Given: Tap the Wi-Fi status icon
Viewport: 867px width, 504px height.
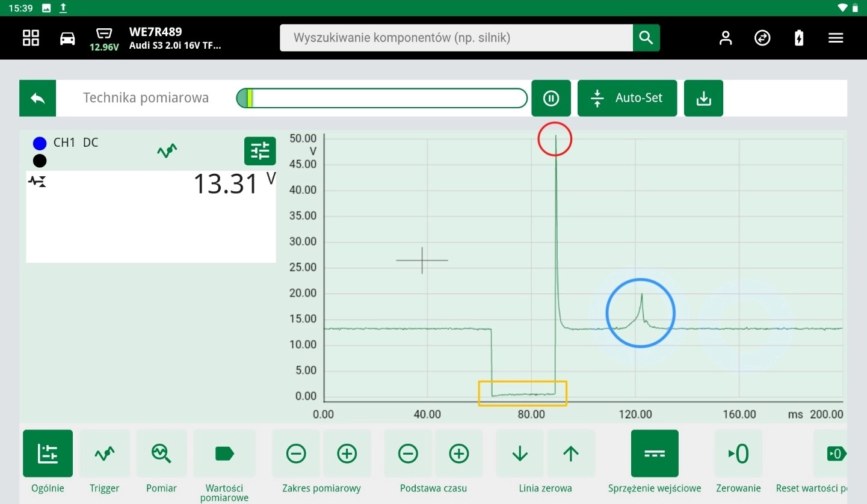Looking at the screenshot, I should tap(842, 8).
